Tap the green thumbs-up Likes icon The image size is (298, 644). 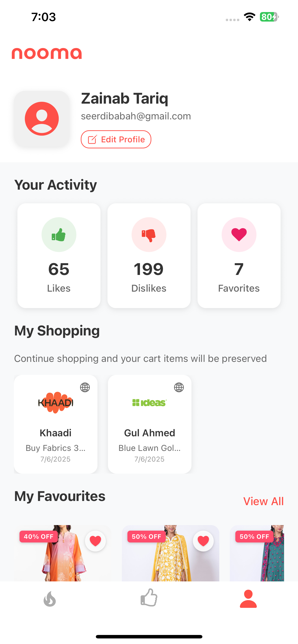(59, 235)
